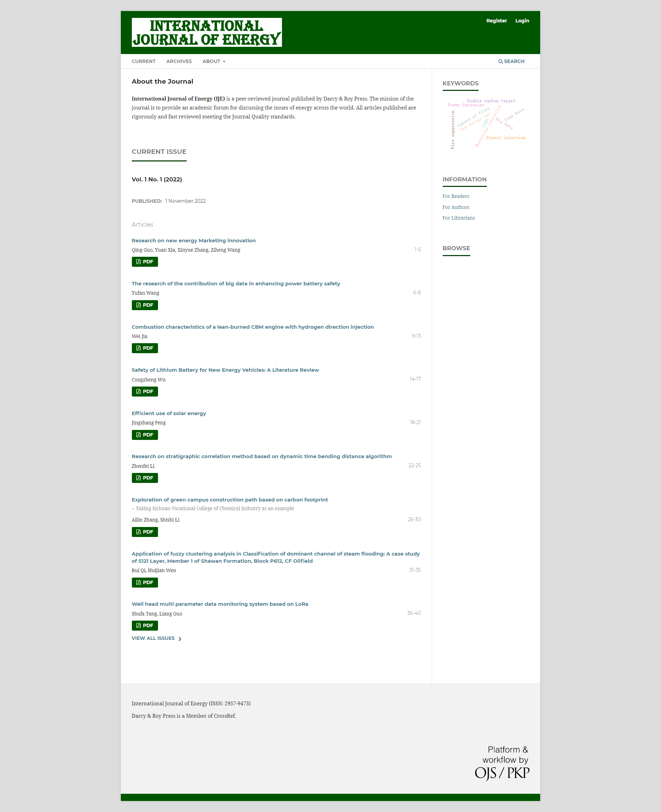Click the Login link
This screenshot has height=812, width=661.
522,21
